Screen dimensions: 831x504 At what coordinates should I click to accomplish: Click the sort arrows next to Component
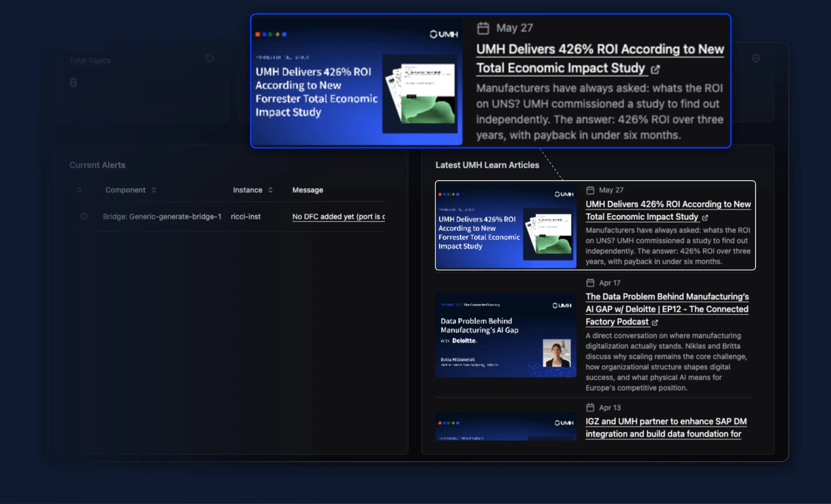(154, 190)
